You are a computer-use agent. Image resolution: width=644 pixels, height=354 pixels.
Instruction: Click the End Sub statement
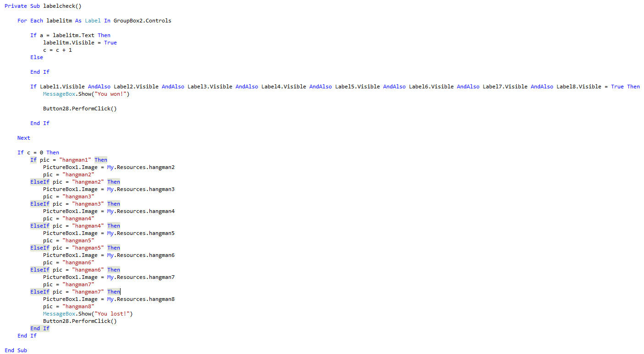(x=16, y=350)
